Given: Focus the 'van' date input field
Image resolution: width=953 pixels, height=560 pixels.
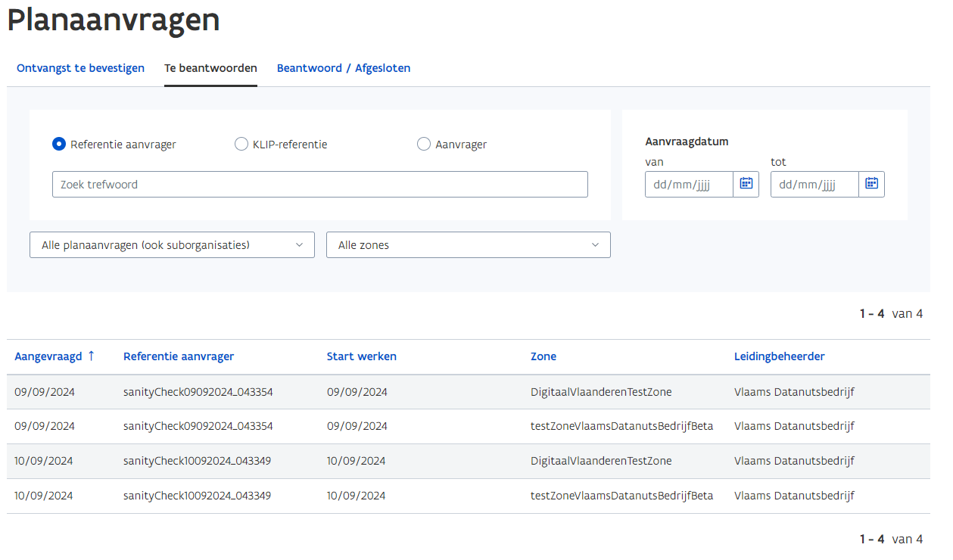Looking at the screenshot, I should pos(688,185).
